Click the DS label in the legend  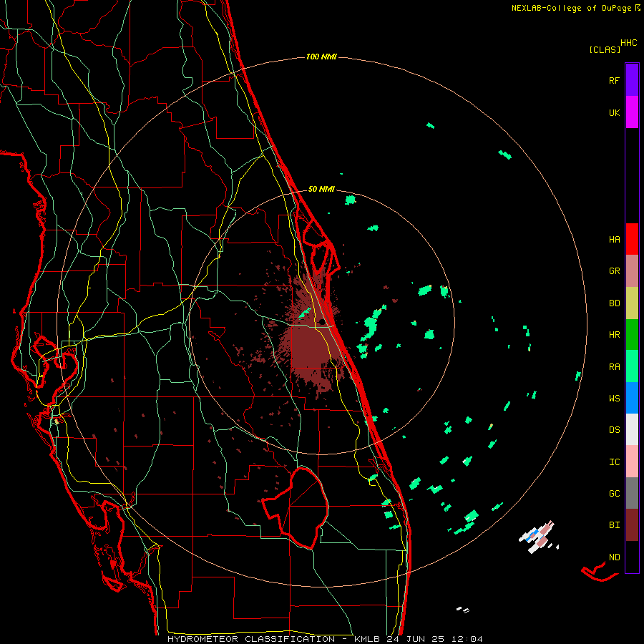click(614, 430)
